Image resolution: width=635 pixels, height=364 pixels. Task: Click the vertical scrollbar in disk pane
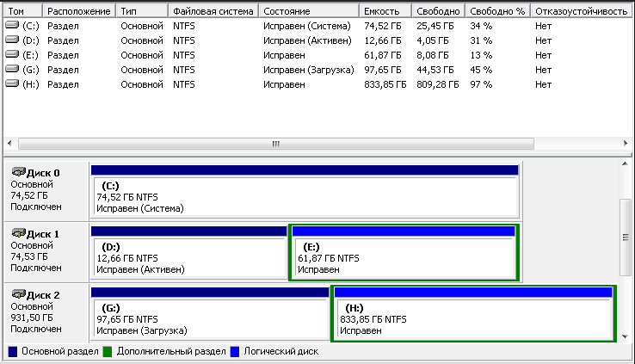coord(626,238)
